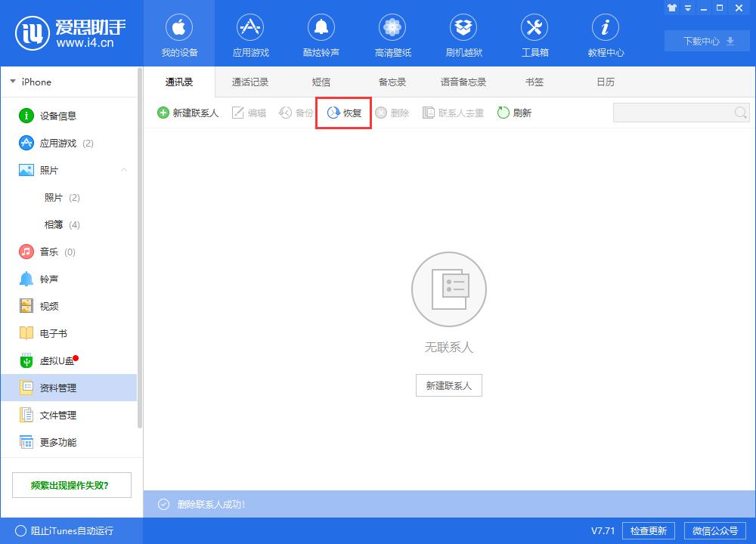Switch to the 备忘录 tab

392,82
